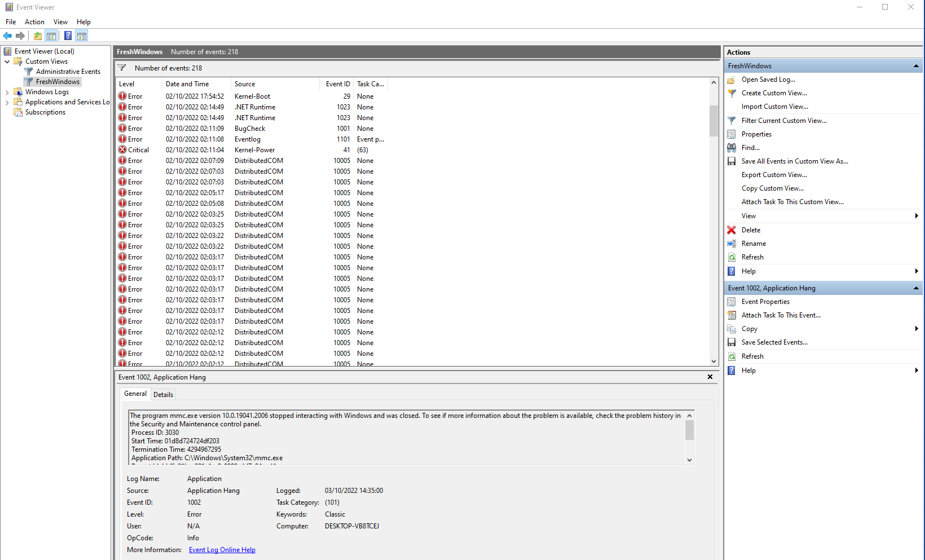Click the Properties icon under FreshWindows actions
This screenshot has width=925, height=560.
732,134
